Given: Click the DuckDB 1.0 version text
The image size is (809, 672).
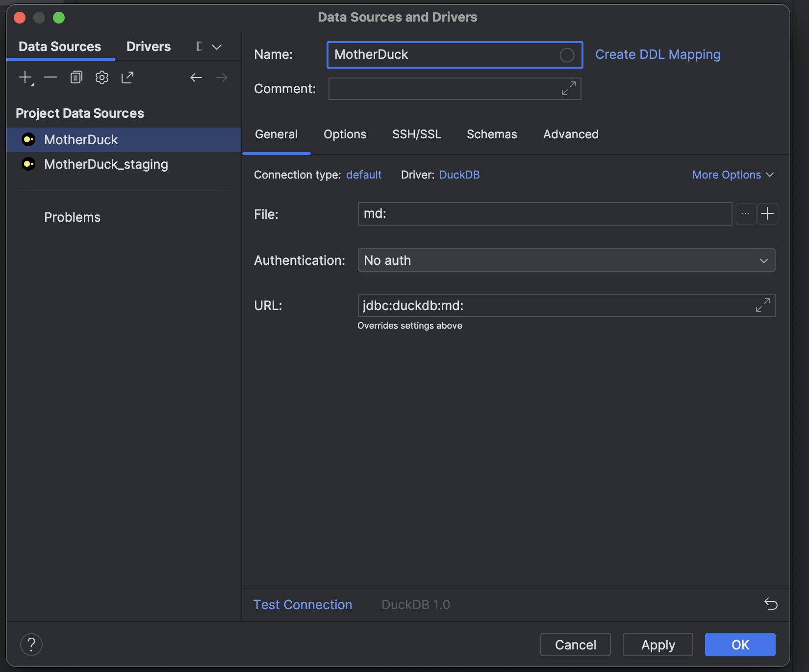Looking at the screenshot, I should [416, 604].
